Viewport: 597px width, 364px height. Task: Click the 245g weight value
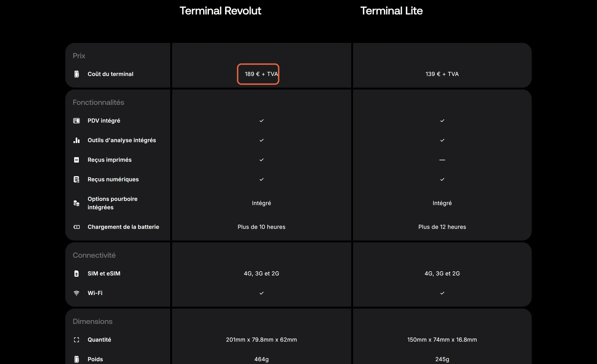(442, 359)
